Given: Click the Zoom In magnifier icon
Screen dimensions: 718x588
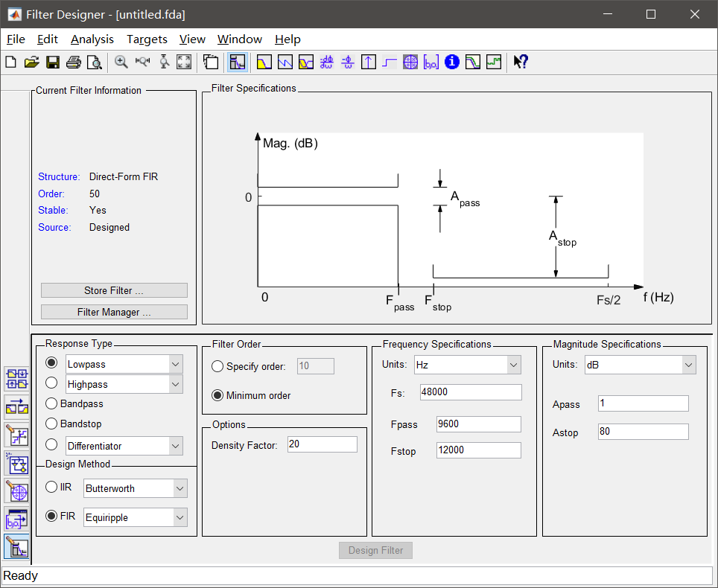Looking at the screenshot, I should (121, 62).
